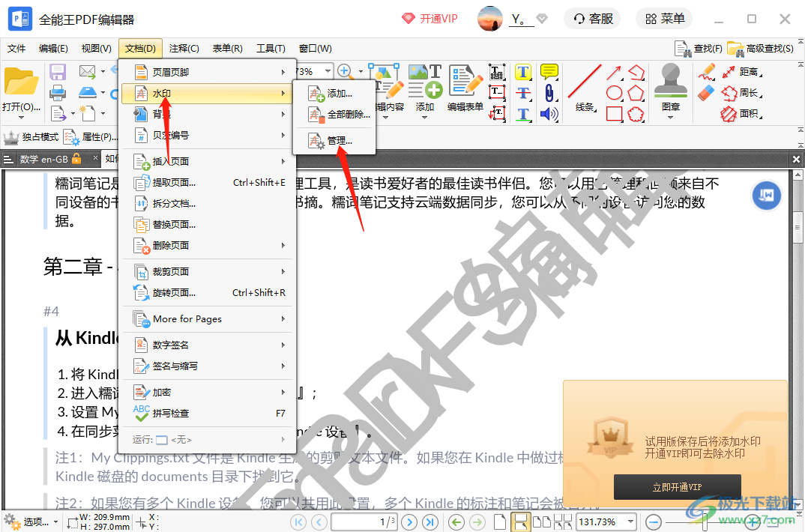
Task: Switch to two-page facing layout
Action: (542, 522)
